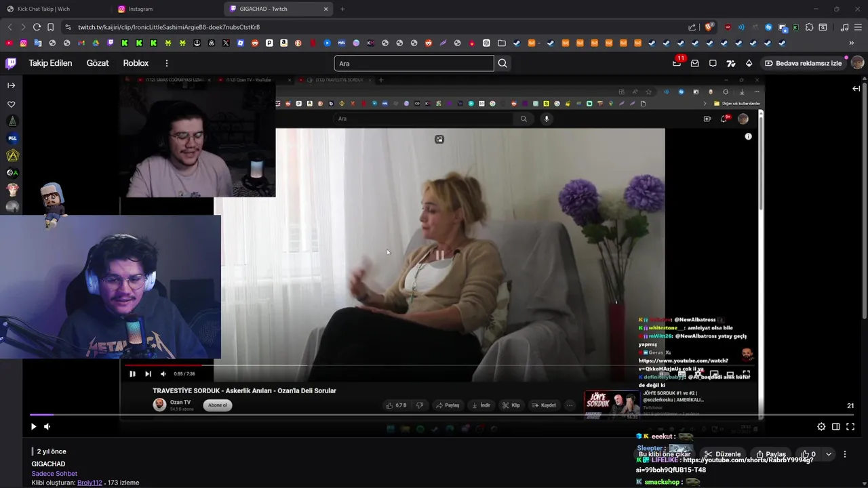Open the music note media control

coord(844,27)
